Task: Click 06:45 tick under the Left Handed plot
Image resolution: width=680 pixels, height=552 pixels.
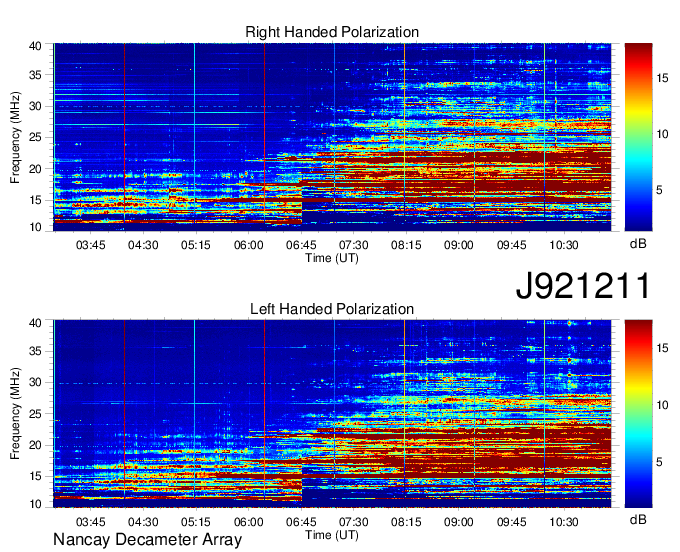Action: 301,522
